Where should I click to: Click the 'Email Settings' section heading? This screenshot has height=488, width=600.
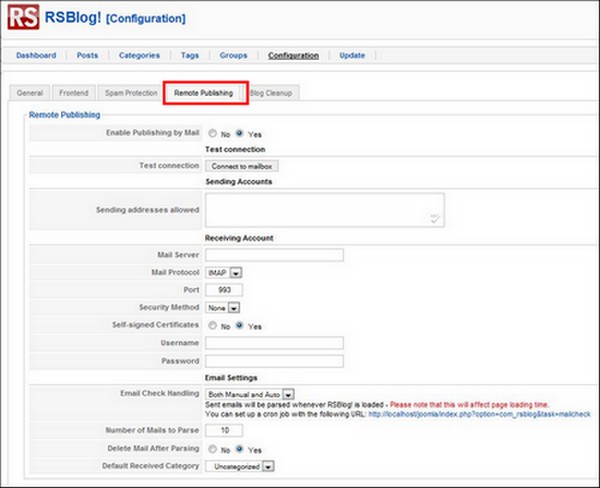231,378
